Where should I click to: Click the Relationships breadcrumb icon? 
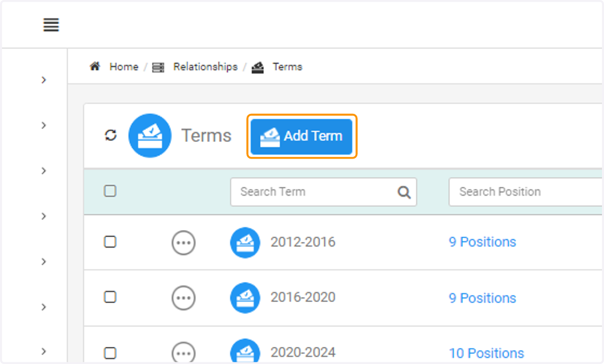pyautogui.click(x=159, y=67)
